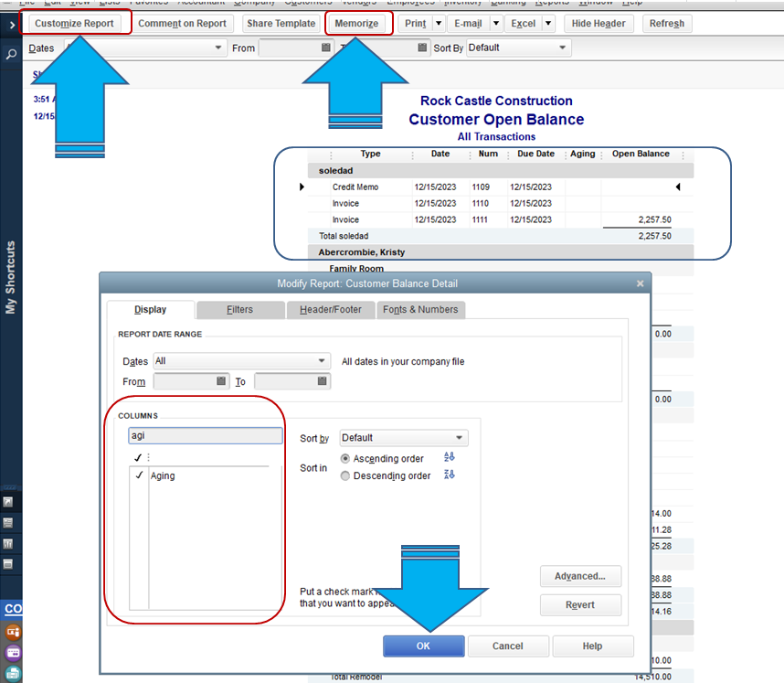Screen dimensions: 784x683
Task: Click the Excel button
Action: point(524,23)
